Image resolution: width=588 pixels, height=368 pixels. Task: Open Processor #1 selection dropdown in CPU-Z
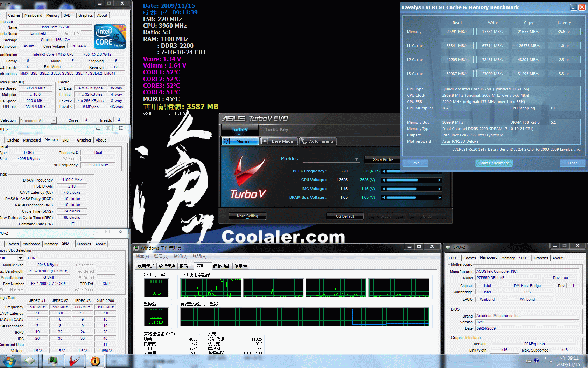coord(54,121)
